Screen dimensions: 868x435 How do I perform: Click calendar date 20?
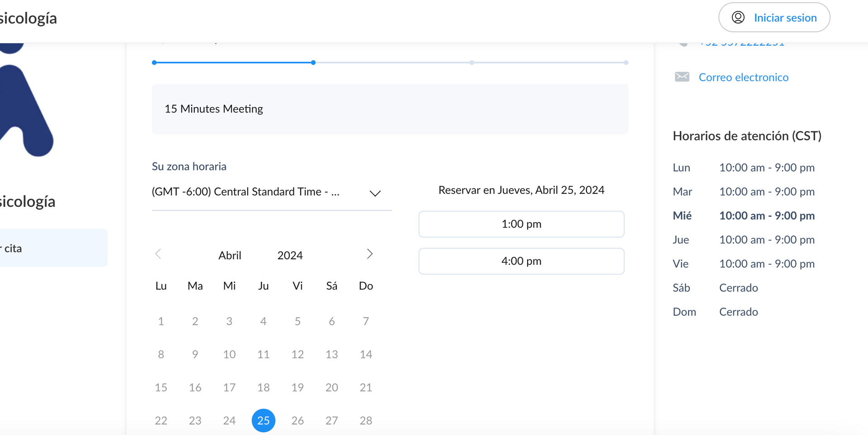[331, 388]
